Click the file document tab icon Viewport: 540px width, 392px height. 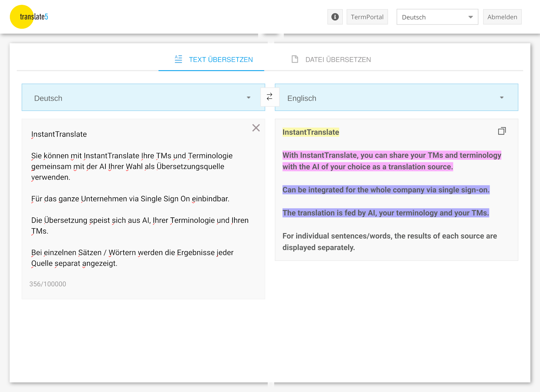(295, 59)
